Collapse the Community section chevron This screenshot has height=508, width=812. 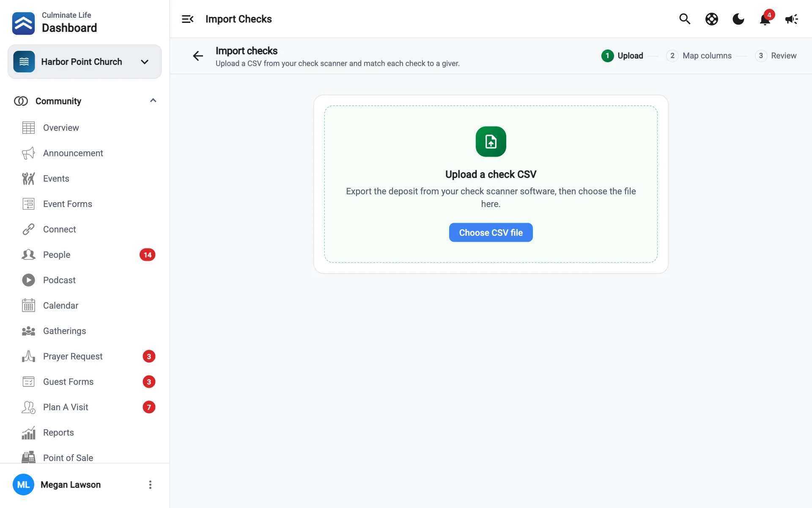153,101
